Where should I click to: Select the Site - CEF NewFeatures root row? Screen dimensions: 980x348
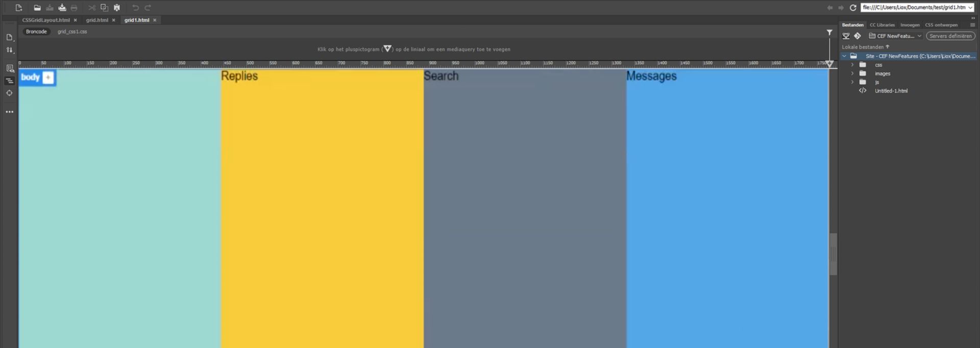(x=909, y=56)
